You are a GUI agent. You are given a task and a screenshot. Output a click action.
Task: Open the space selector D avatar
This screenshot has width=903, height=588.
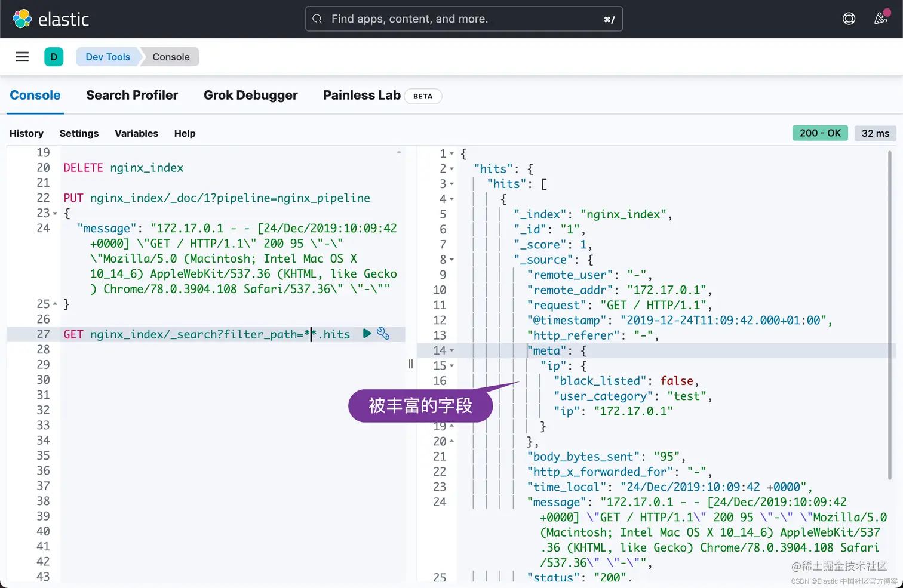pos(54,57)
